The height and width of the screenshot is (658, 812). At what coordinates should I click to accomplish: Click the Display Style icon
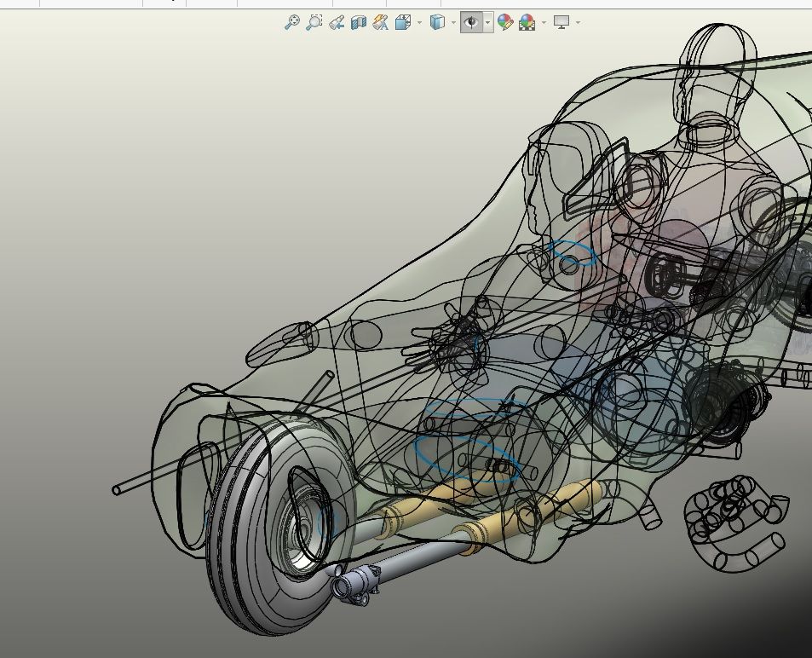pyautogui.click(x=436, y=23)
